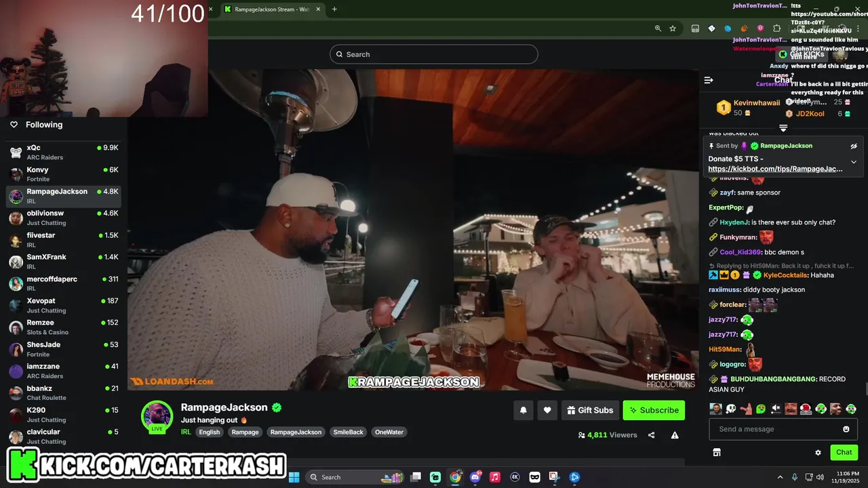The width and height of the screenshot is (868, 488).
Task: Share the stream icon
Action: [651, 435]
